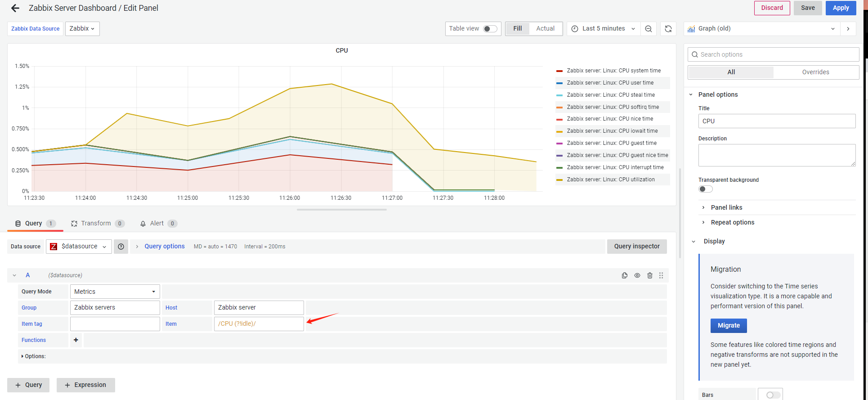This screenshot has width=868, height=400.
Task: Open the Graph (old) visualization picker
Action: point(762,29)
